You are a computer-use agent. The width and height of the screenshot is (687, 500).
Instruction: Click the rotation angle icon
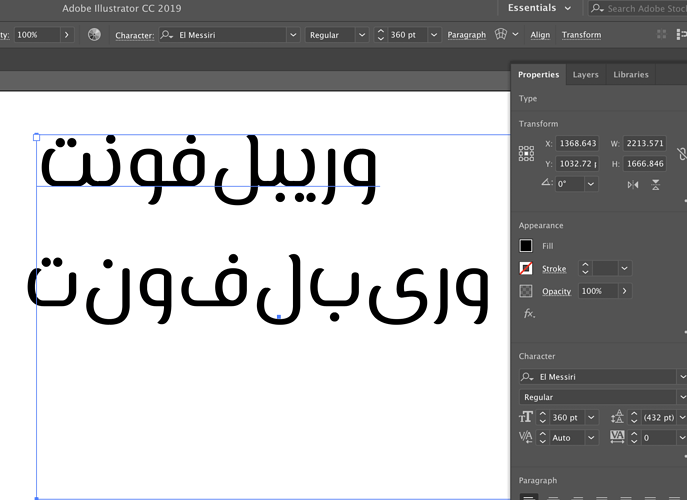click(547, 183)
